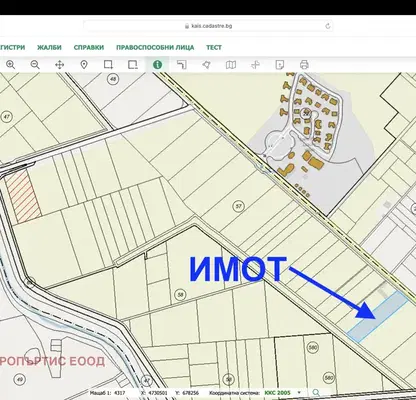Open the sketch note export tool
The height and width of the screenshot is (400, 416).
point(280,65)
